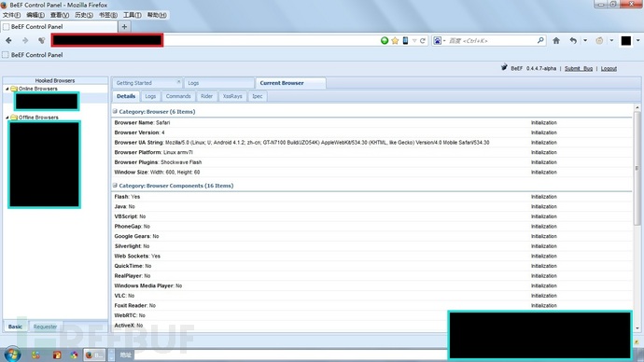Close the Getting Started tab
Viewport: 644px width, 362px height.
178,82
